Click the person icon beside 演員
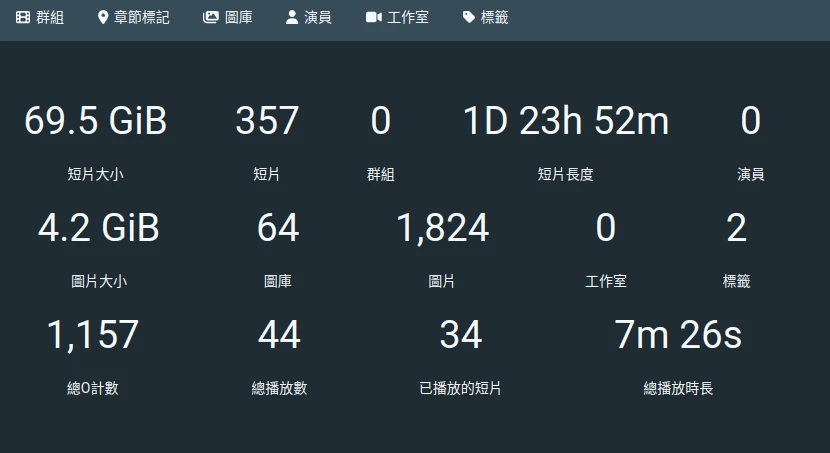 (292, 17)
